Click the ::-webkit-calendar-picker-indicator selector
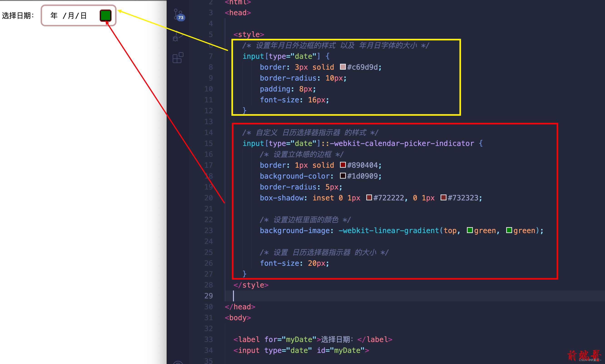This screenshot has height=364, width=605. (x=397, y=143)
